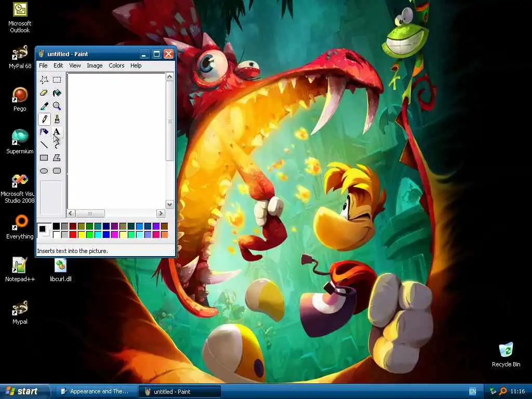Select the MyPal 68 desktop shortcut
Image resolution: width=532 pixels, height=399 pixels.
click(x=20, y=57)
